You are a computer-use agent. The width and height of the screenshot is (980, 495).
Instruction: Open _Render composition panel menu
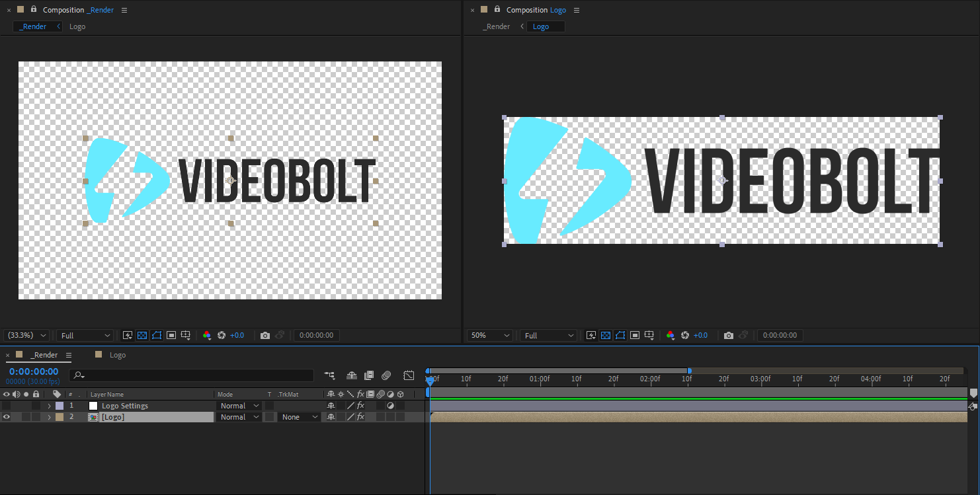pos(124,10)
